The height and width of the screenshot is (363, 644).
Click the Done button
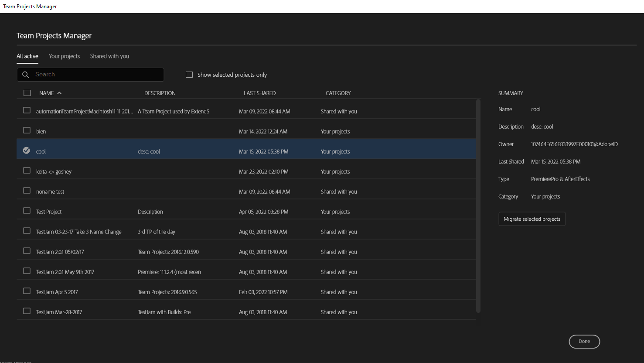(584, 341)
